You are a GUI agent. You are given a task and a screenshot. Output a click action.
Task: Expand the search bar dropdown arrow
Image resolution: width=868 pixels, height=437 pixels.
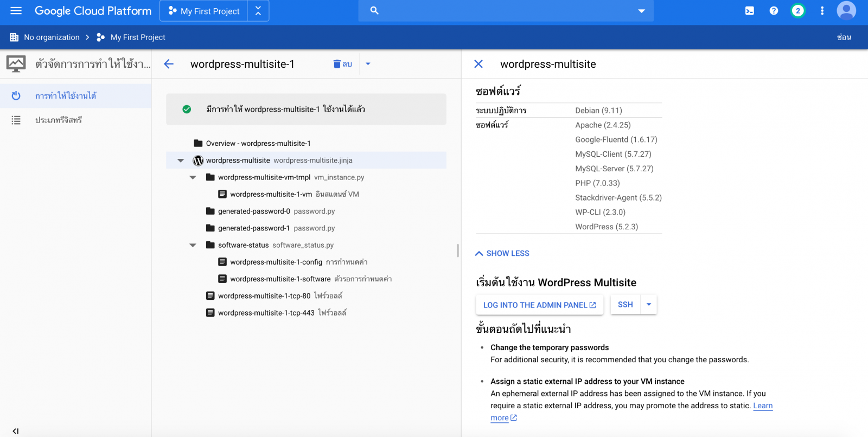click(641, 11)
